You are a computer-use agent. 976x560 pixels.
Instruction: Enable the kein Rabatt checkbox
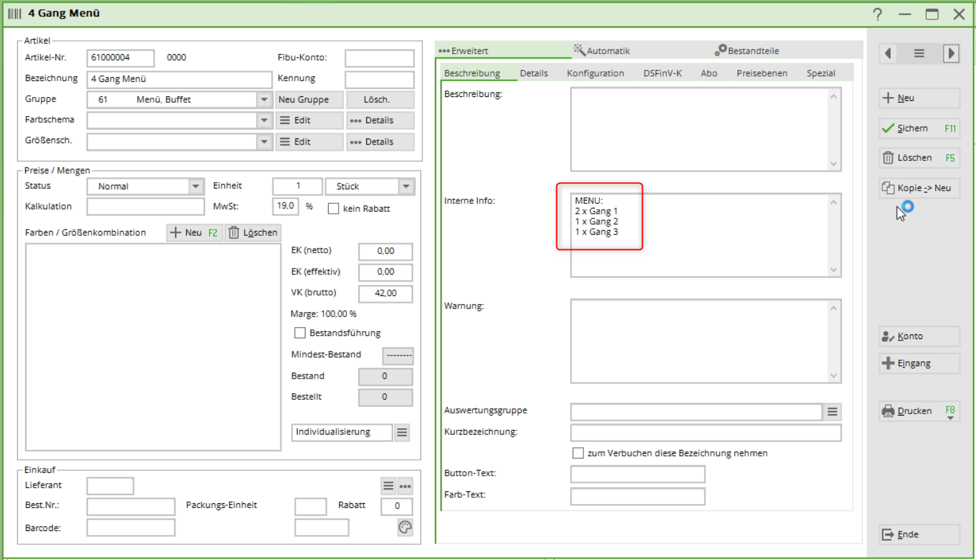[x=334, y=208]
